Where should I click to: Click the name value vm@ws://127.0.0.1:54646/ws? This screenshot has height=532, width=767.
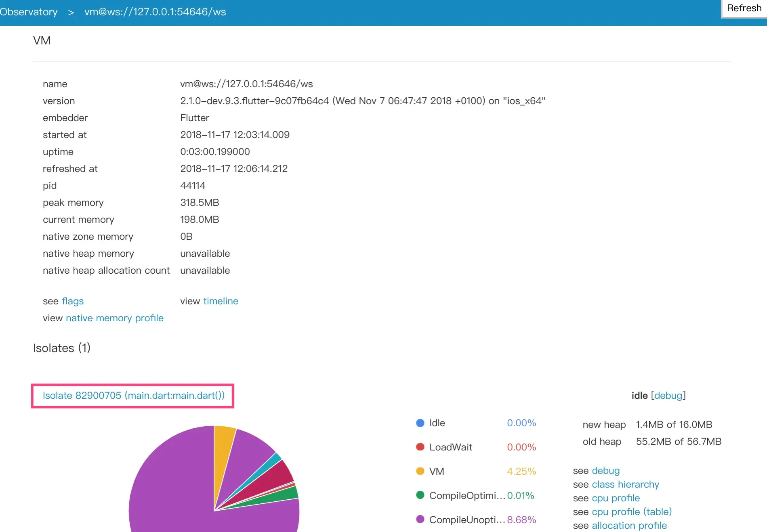(x=246, y=84)
